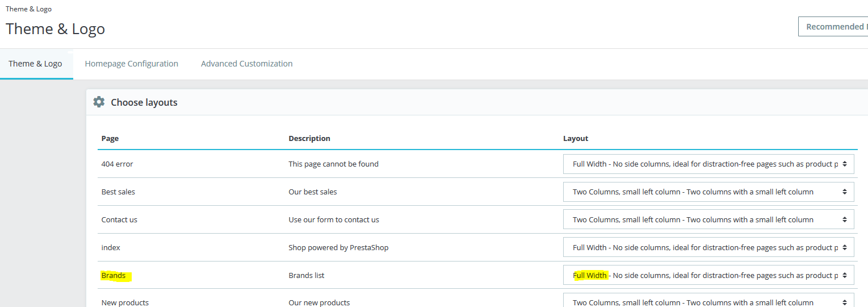868x307 pixels.
Task: Open the 404 error layout dropdown
Action: [708, 164]
